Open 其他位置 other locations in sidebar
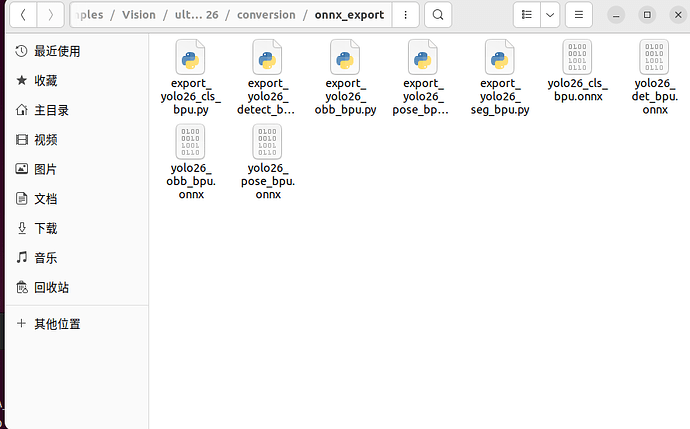Viewport: 690px width, 429px height. [x=77, y=324]
